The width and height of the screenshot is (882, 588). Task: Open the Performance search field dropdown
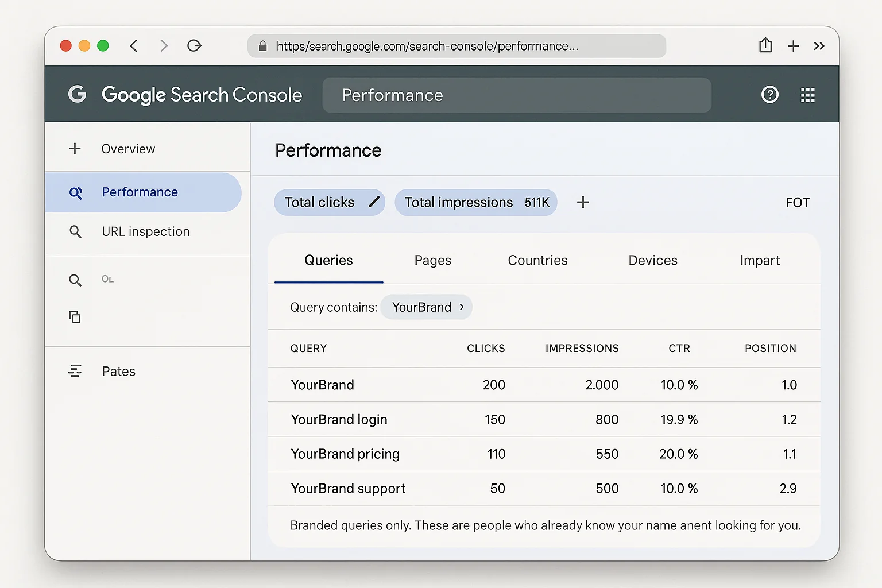pyautogui.click(x=516, y=95)
